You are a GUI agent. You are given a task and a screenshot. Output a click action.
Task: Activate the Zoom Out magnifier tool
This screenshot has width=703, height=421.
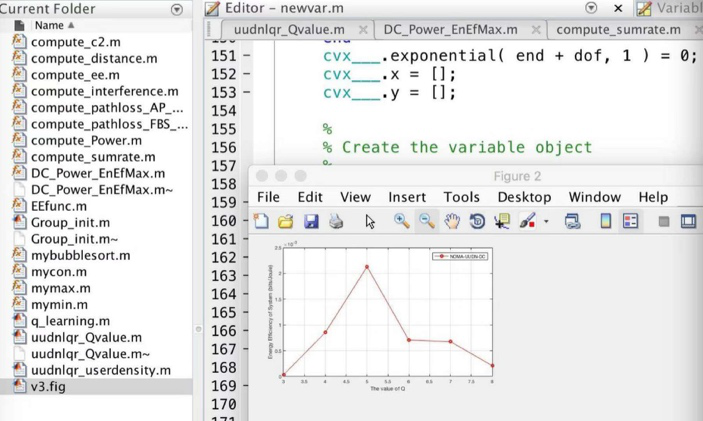point(427,221)
